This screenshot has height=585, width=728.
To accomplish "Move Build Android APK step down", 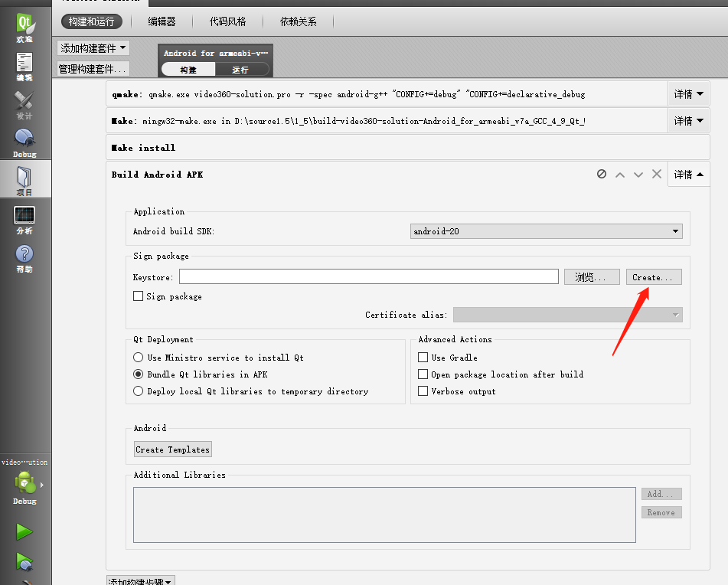I will 638,175.
